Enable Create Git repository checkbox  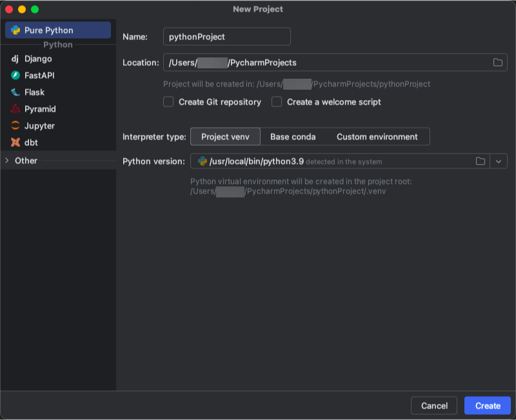pyautogui.click(x=168, y=102)
